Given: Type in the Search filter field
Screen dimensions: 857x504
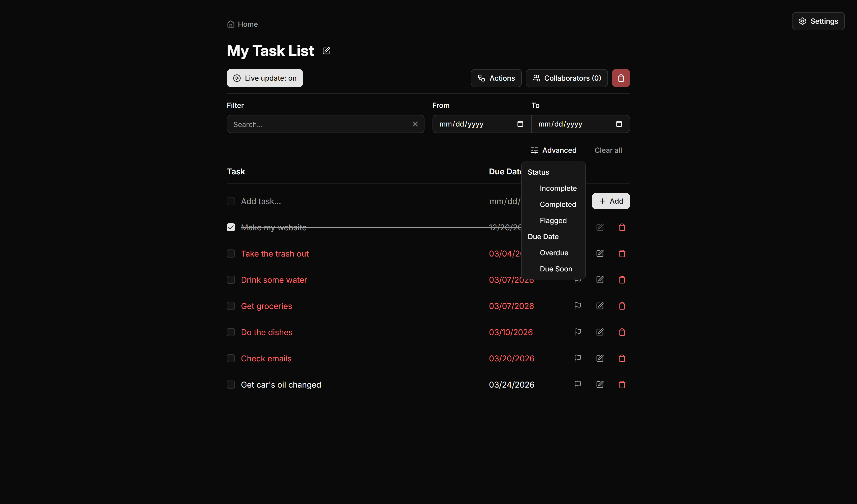Looking at the screenshot, I should 320,124.
